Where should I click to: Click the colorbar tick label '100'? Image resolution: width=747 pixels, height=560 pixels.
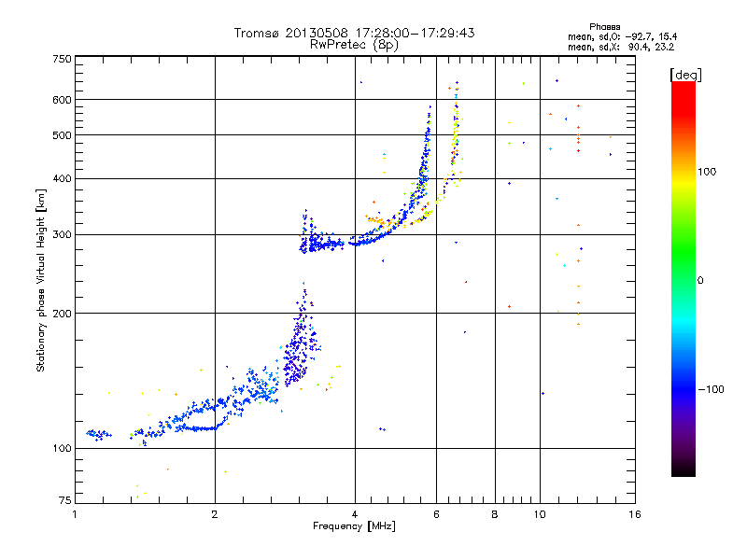(x=707, y=172)
